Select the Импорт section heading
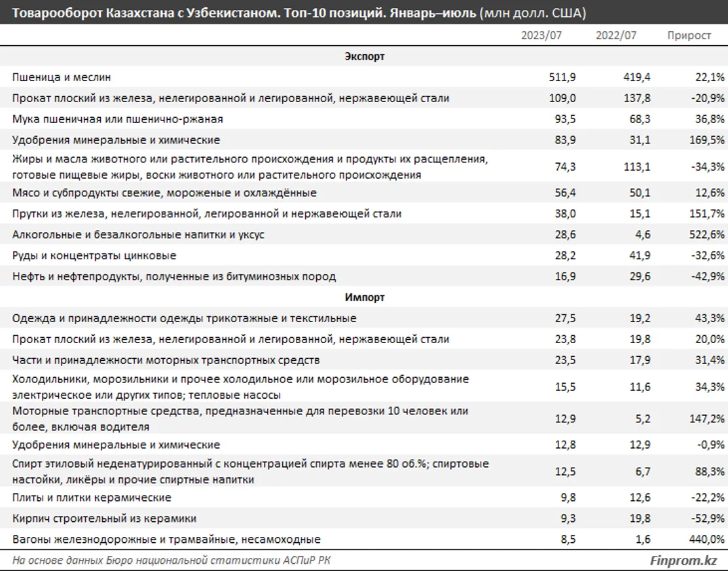Image resolution: width=728 pixels, height=571 pixels. [x=365, y=297]
